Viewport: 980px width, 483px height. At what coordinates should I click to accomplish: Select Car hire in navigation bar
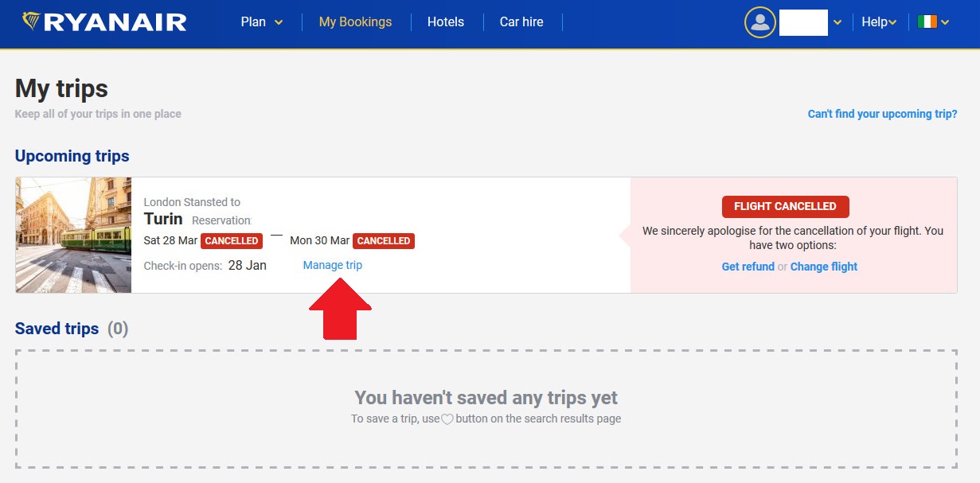tap(521, 22)
